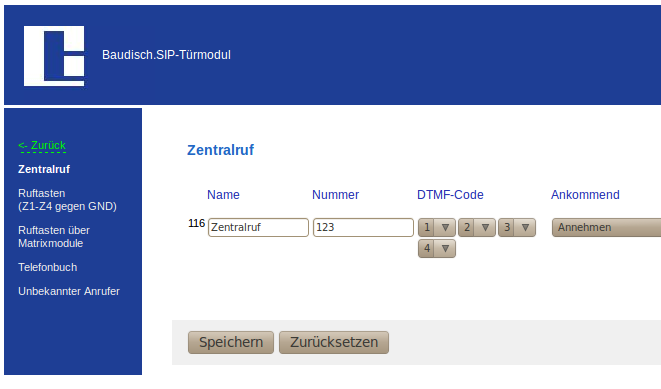Click the Name input field containing Zentralruf
Viewport: 661px width, 389px height.
click(x=258, y=227)
